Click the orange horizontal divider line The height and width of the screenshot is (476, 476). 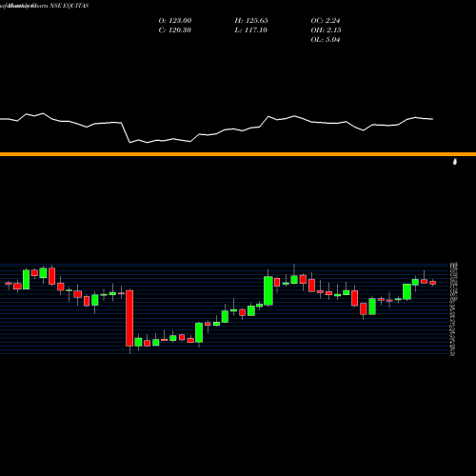coord(238,154)
